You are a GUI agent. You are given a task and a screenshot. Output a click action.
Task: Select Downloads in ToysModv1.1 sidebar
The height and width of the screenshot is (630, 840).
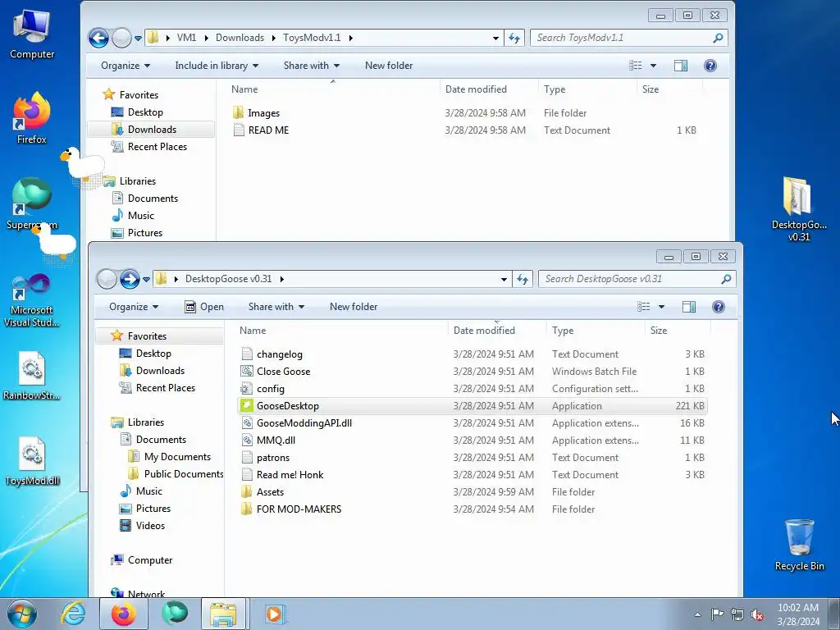[152, 130]
